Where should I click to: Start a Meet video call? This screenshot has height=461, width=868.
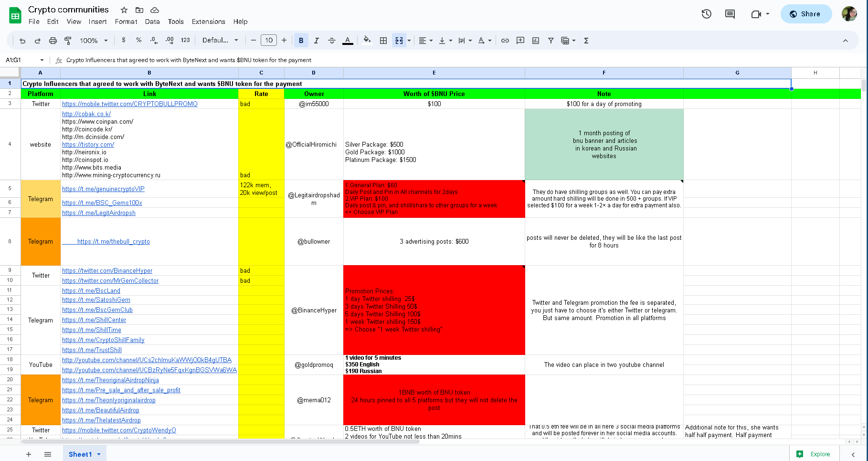[x=760, y=14]
